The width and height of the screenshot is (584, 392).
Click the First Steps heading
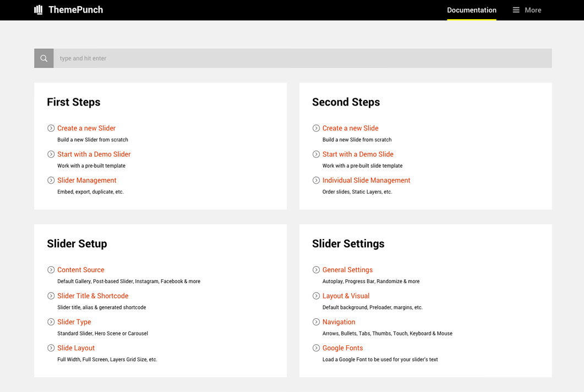tap(74, 102)
